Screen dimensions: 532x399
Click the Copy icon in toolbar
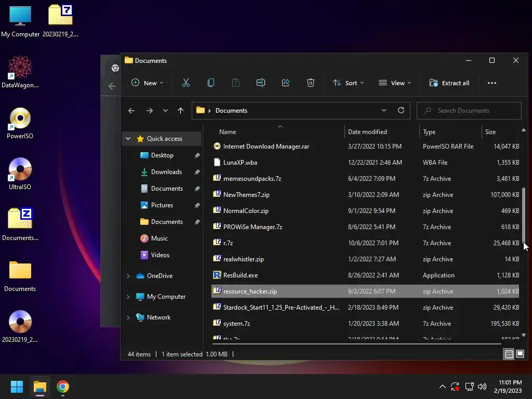coord(211,83)
